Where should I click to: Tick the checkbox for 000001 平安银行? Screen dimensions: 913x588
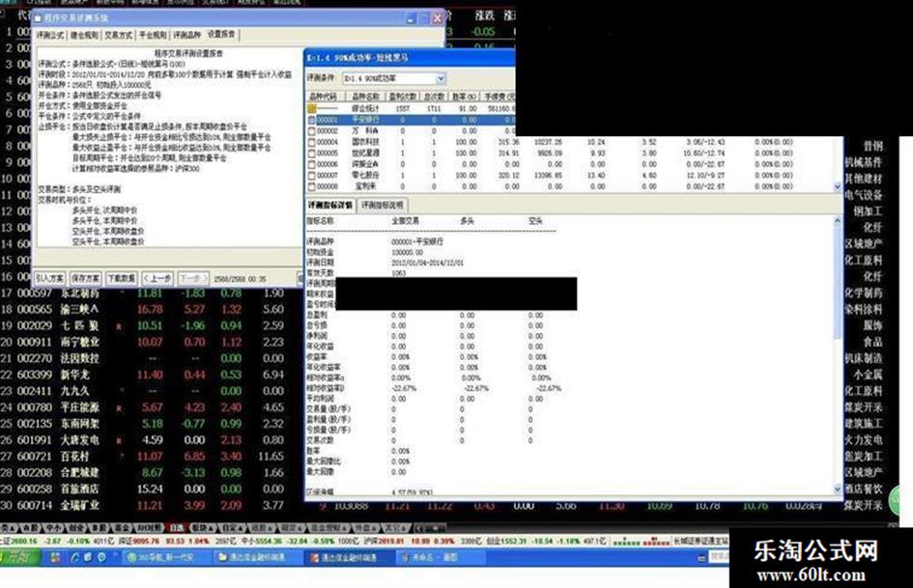click(x=311, y=120)
